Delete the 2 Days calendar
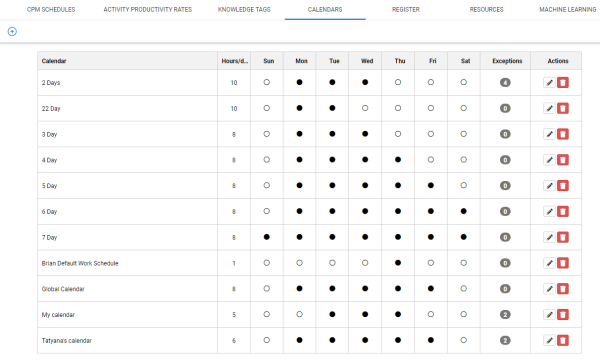This screenshot has height=361, width=600. pos(563,83)
